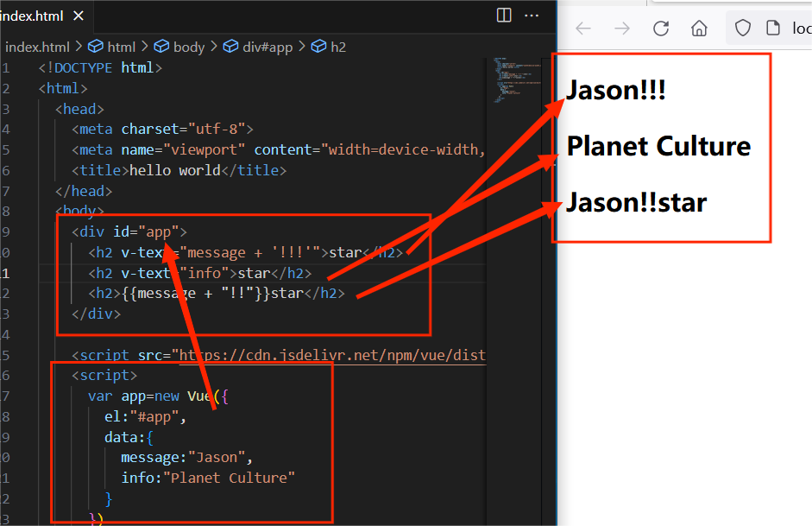Select html in the breadcrumb path

click(x=112, y=48)
